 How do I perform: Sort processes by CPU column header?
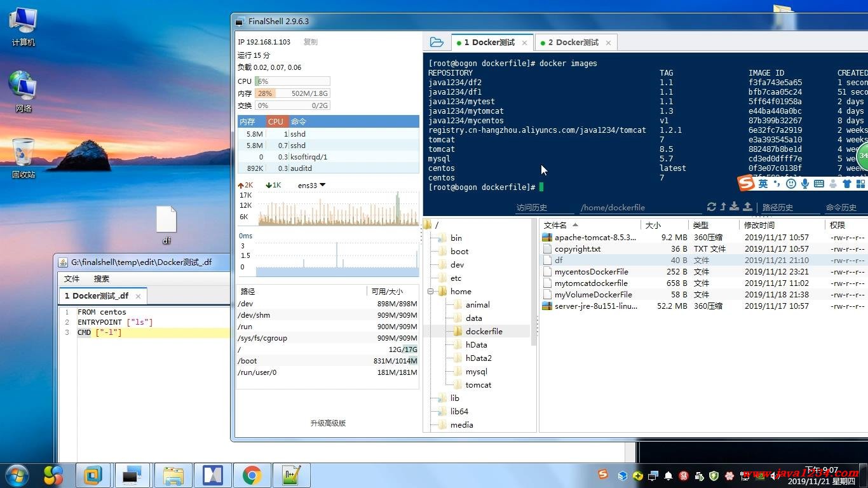276,121
